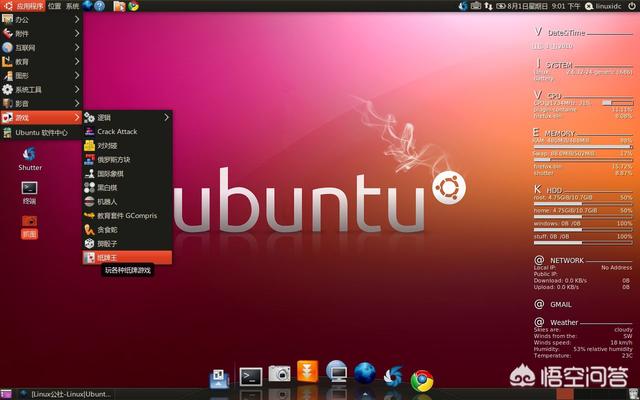This screenshot has width=640, height=400.
Task: Open the 位置 places menu
Action: [x=54, y=6]
